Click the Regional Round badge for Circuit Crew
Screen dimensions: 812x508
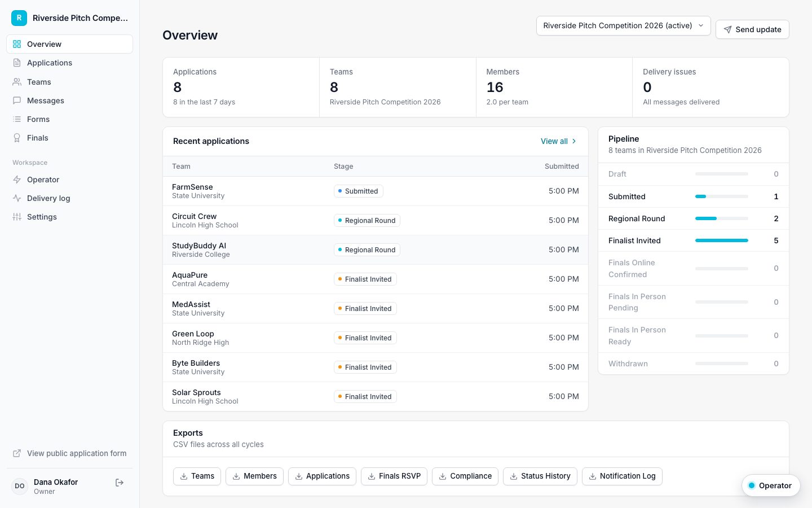tap(367, 221)
